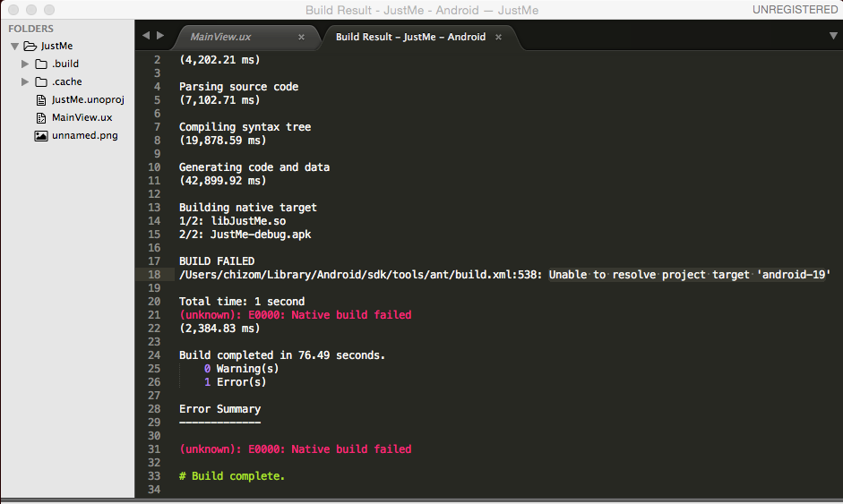Image resolution: width=843 pixels, height=504 pixels.
Task: Collapse the JustMe root folder triangle
Action: (x=14, y=47)
